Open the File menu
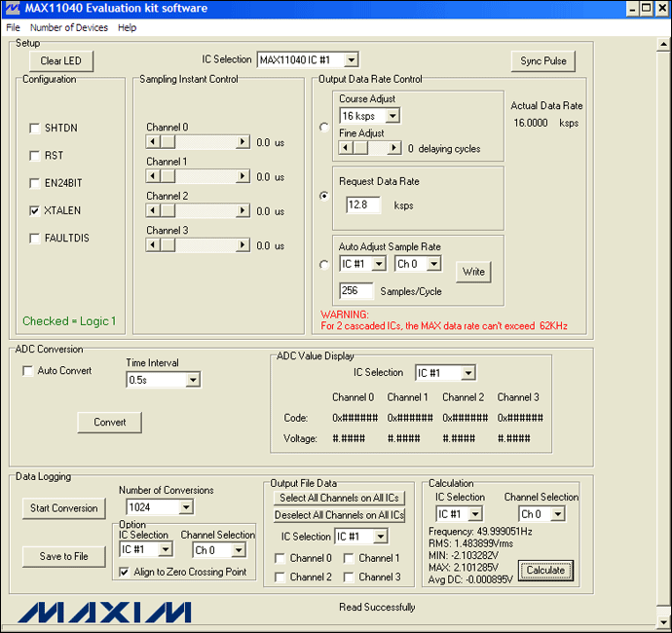Image resolution: width=672 pixels, height=633 pixels. point(13,28)
